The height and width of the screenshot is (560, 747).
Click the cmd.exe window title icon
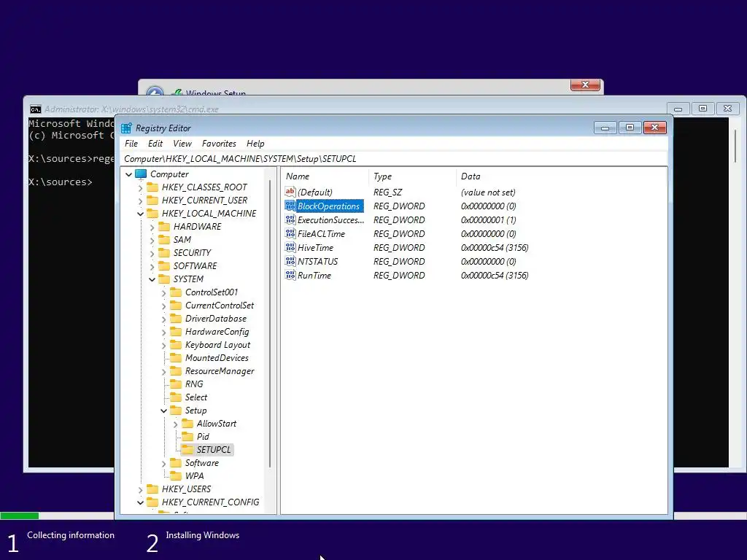[x=35, y=109]
